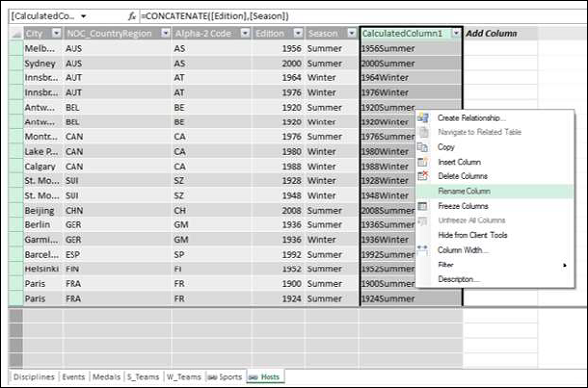
Task: Click the cell 1964Winter
Action: point(411,78)
